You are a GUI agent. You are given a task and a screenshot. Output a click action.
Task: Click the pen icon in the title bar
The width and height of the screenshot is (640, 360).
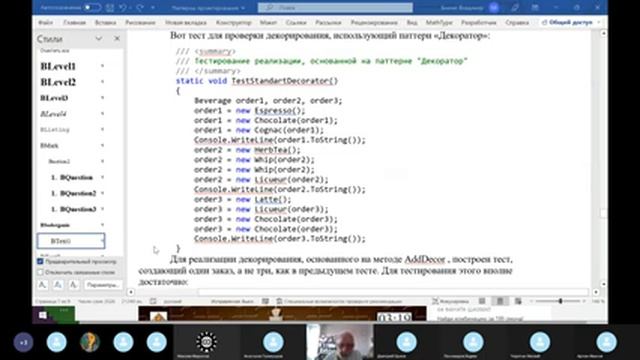(515, 7)
